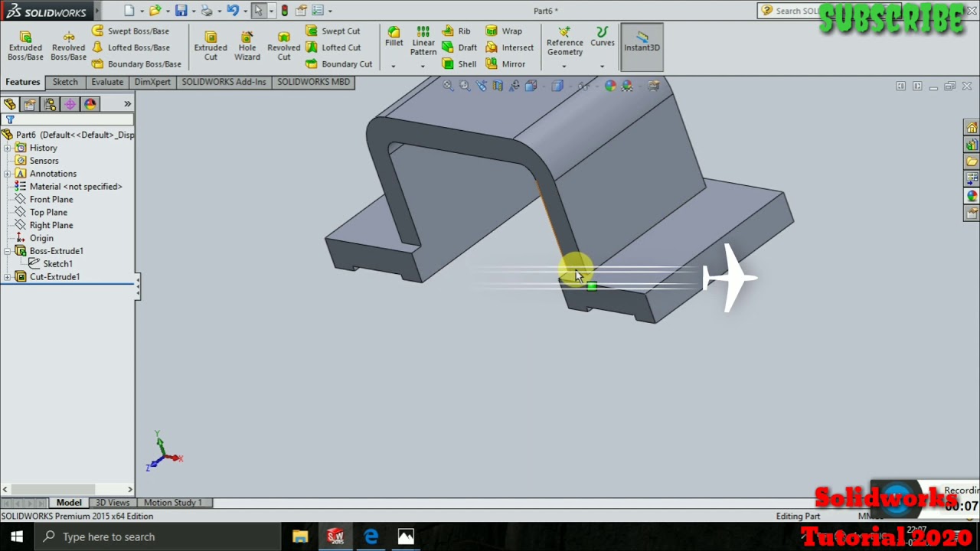Start the Extruded Cut feature

point(211,46)
